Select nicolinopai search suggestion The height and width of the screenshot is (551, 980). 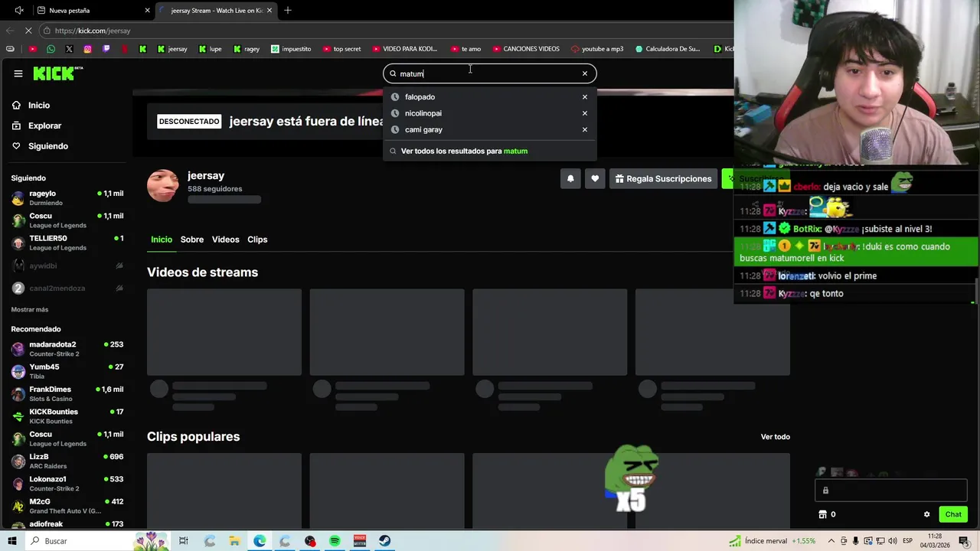423,113
